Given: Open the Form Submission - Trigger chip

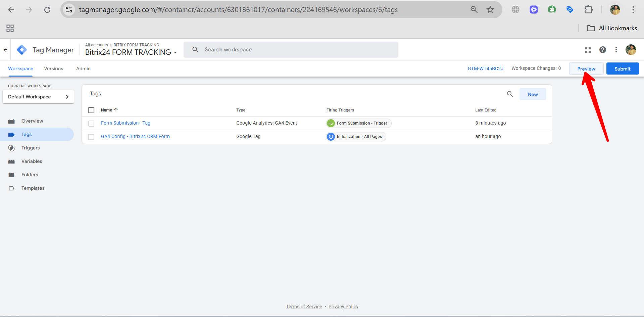Looking at the screenshot, I should tap(359, 123).
